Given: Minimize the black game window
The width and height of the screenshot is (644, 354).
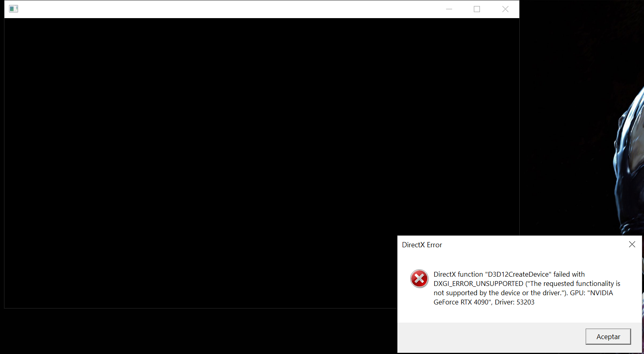Looking at the screenshot, I should click(449, 9).
